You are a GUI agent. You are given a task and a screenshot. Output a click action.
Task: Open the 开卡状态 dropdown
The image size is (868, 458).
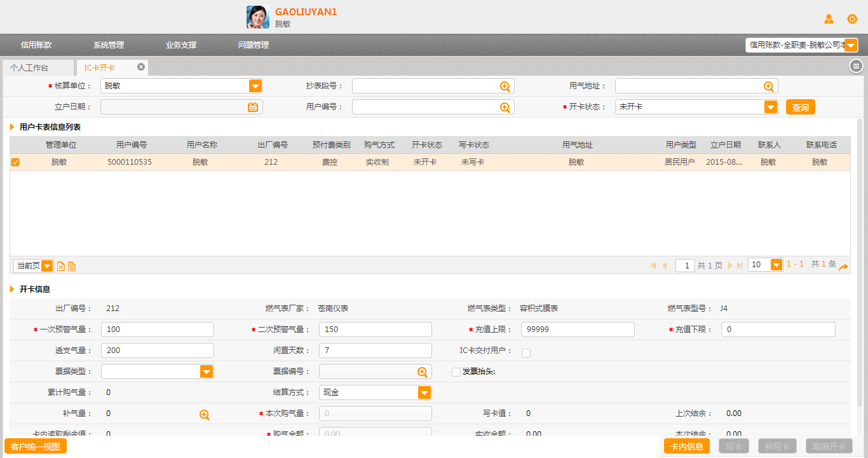(x=770, y=108)
